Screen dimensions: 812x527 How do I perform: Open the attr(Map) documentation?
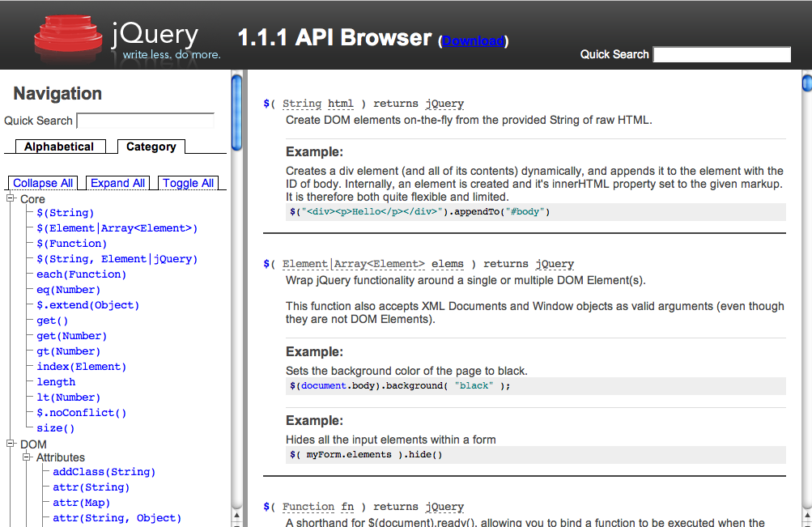[81, 502]
